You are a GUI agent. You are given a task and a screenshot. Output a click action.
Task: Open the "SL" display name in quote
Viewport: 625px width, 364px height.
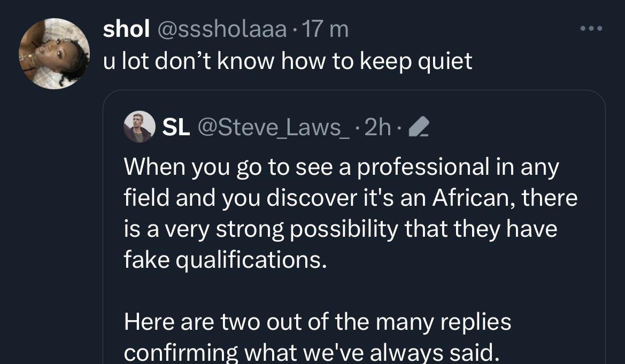click(175, 128)
